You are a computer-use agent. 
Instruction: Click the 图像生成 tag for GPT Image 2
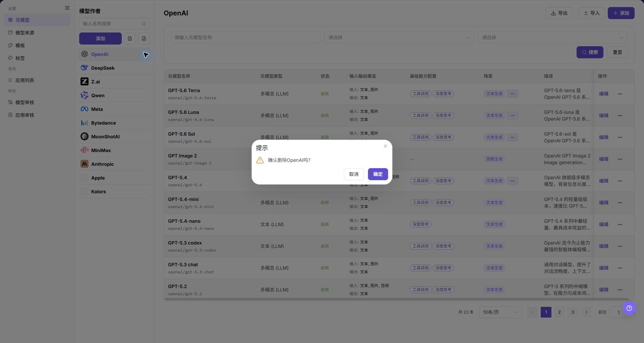494,159
